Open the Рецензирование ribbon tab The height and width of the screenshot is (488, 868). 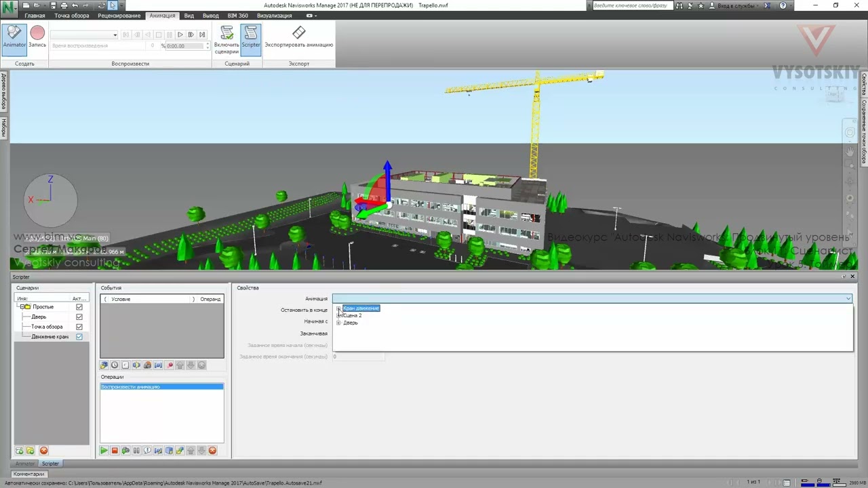pos(119,16)
